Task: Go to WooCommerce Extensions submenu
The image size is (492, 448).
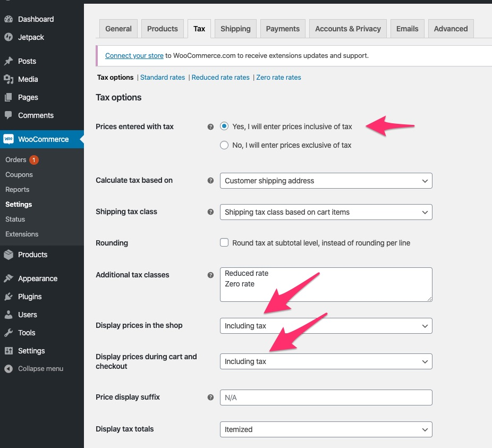Action: [x=22, y=234]
